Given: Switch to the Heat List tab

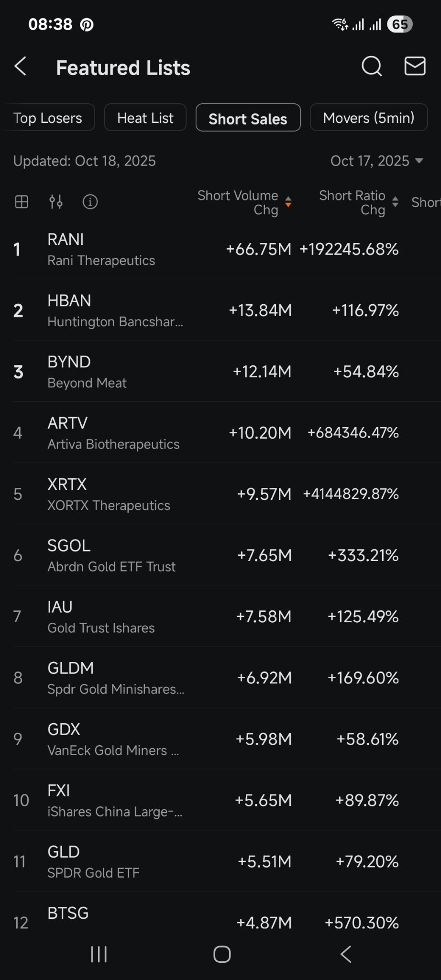Looking at the screenshot, I should (x=145, y=118).
